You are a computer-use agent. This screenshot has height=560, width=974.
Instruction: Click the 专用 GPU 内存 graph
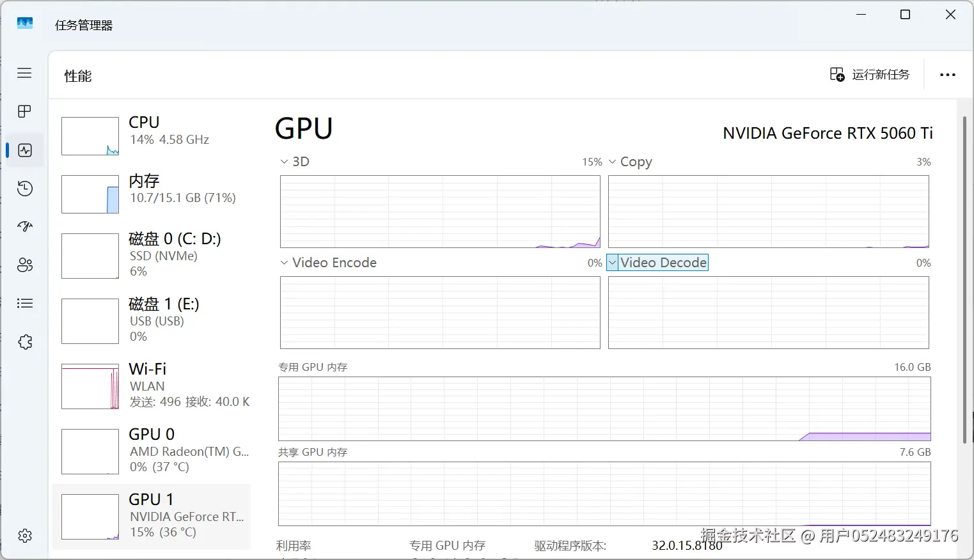604,409
